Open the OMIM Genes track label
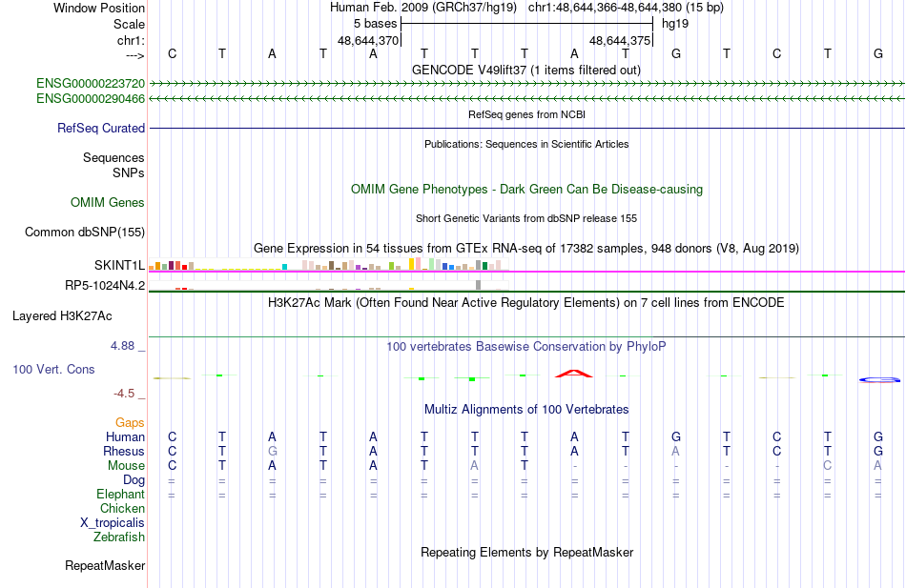The height and width of the screenshot is (588, 906). pyautogui.click(x=108, y=203)
